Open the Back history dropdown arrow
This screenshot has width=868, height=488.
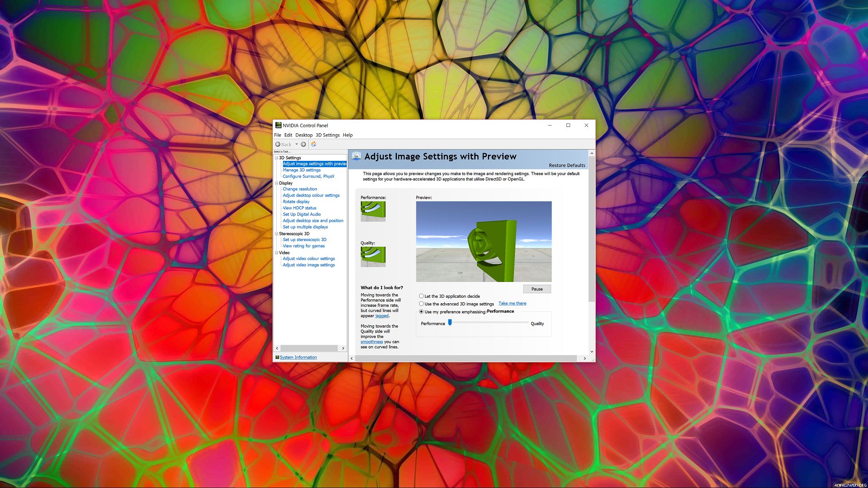tap(297, 145)
